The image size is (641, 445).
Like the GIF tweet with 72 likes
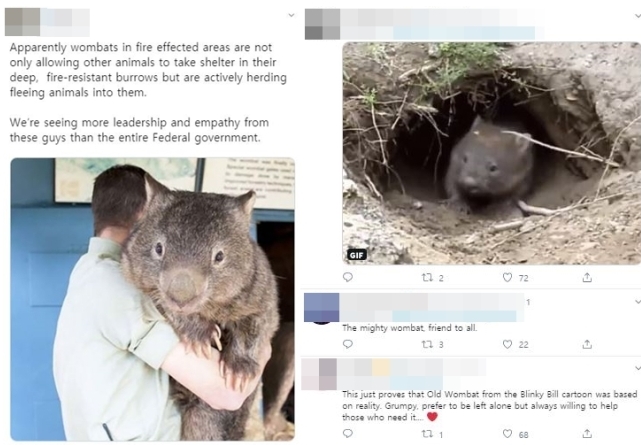pyautogui.click(x=507, y=277)
